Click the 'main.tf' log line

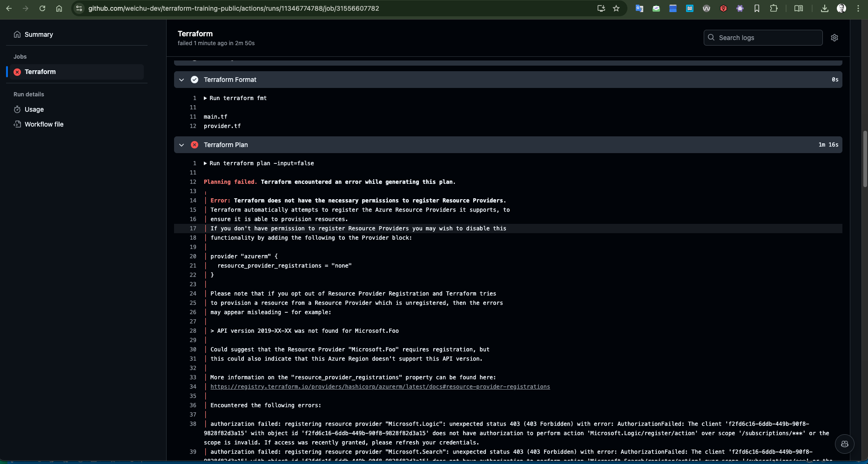tap(215, 117)
